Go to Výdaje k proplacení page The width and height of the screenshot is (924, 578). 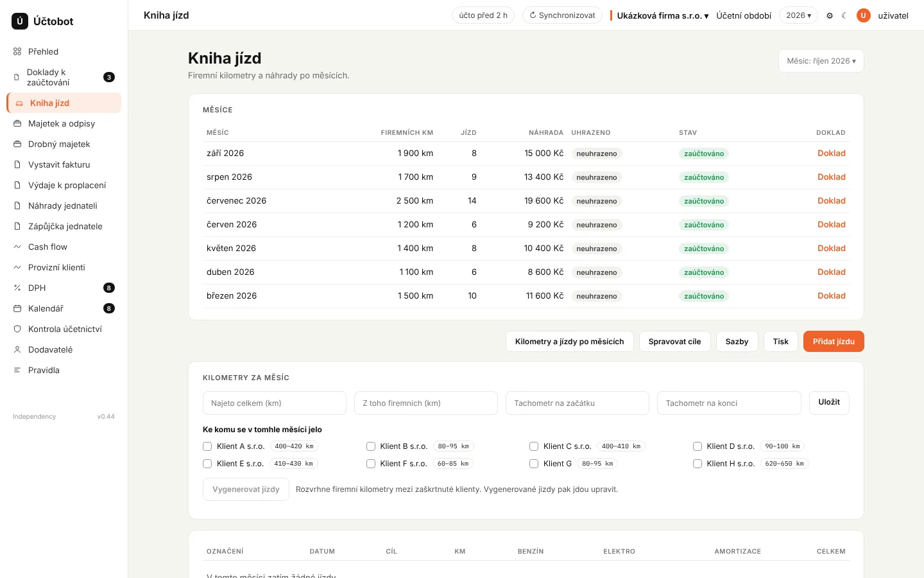coord(64,185)
